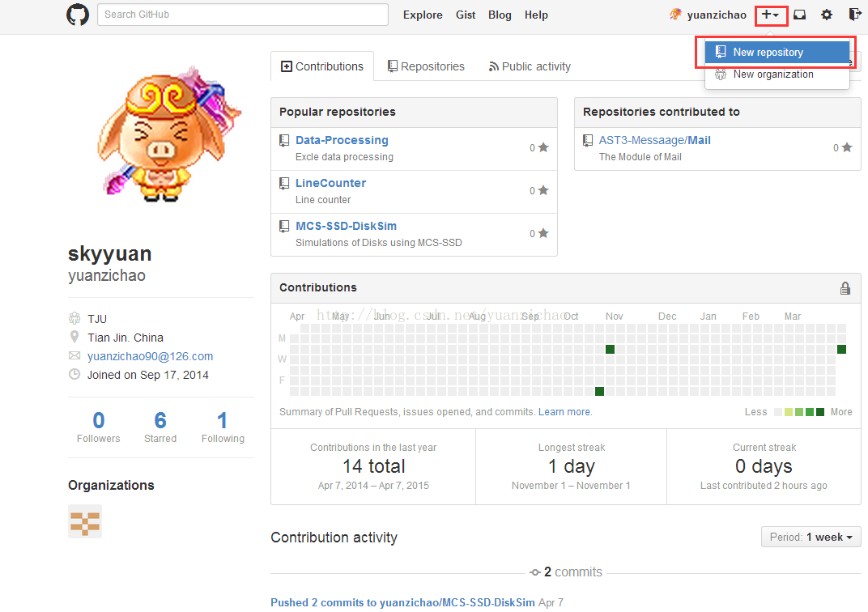View the 0 Followers count

pyautogui.click(x=99, y=427)
